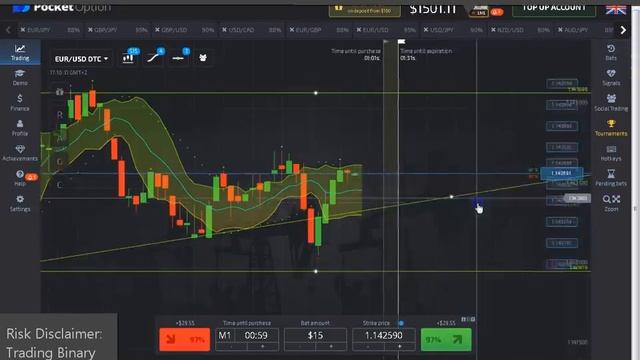Decrease bet amount with minus
The height and width of the screenshot is (360, 640).
coord(300,347)
